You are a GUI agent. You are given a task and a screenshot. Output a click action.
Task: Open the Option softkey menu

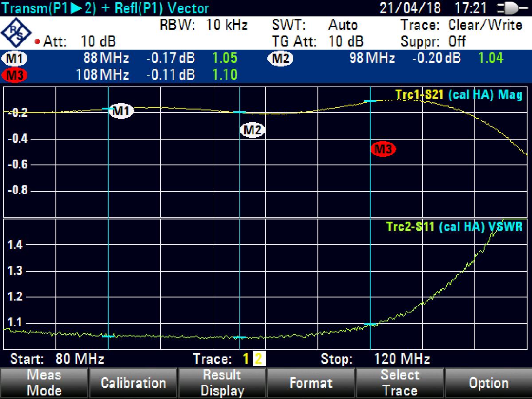point(488,383)
